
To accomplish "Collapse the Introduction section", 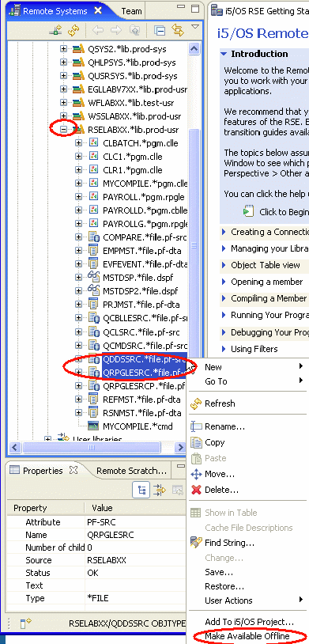I will 224,54.
